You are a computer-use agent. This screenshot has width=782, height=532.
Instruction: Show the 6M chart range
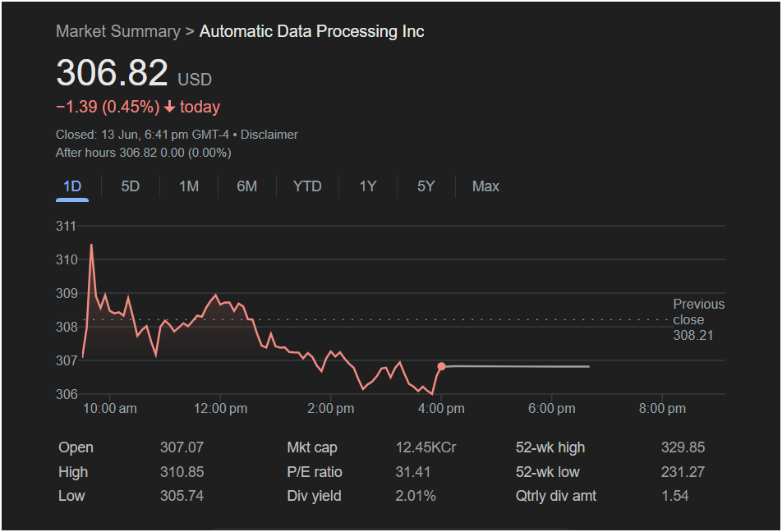point(247,186)
